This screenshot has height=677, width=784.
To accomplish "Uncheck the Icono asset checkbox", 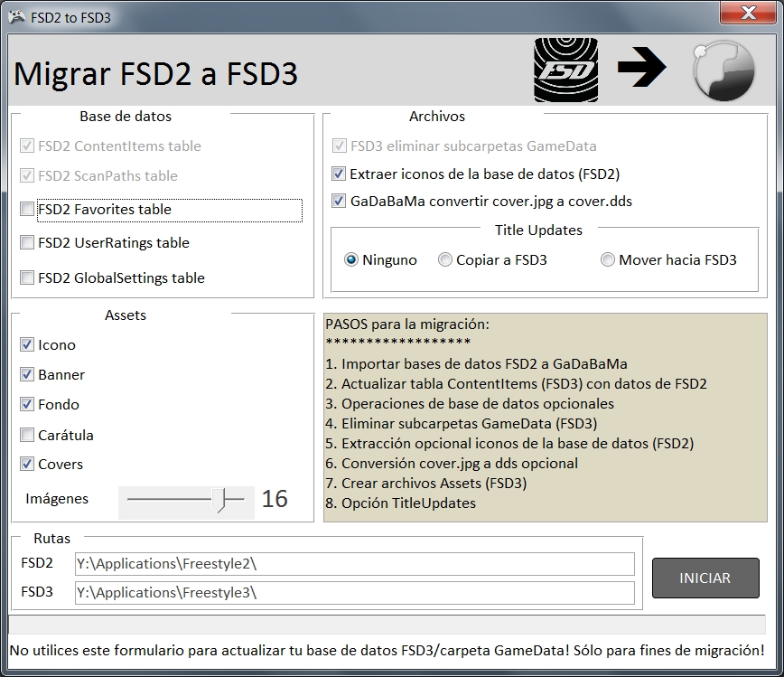I will pyautogui.click(x=27, y=344).
